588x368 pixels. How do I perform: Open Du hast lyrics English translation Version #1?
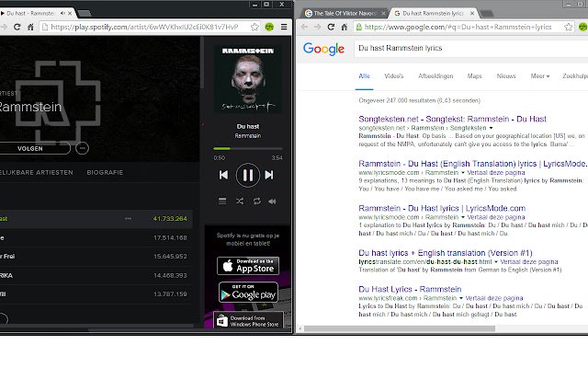pos(445,253)
